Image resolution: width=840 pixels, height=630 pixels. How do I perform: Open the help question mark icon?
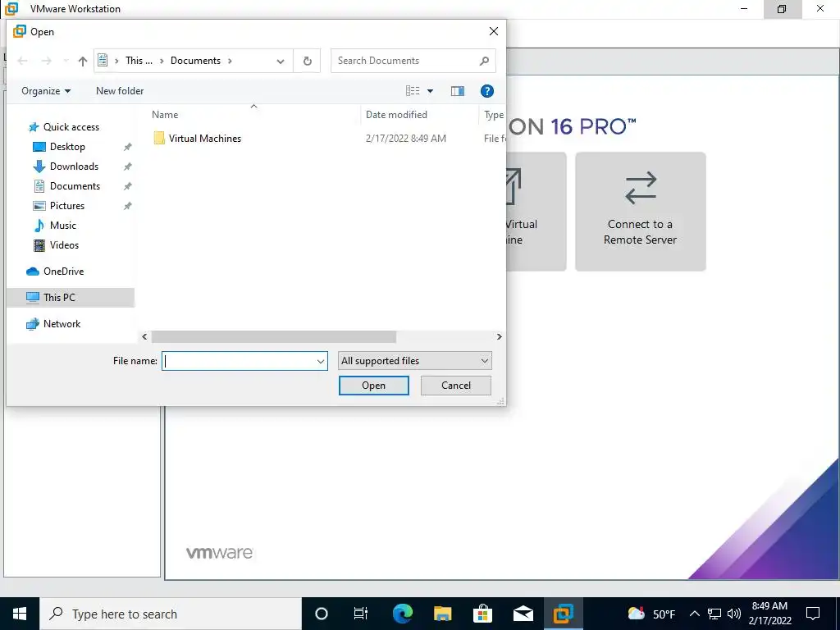487,91
